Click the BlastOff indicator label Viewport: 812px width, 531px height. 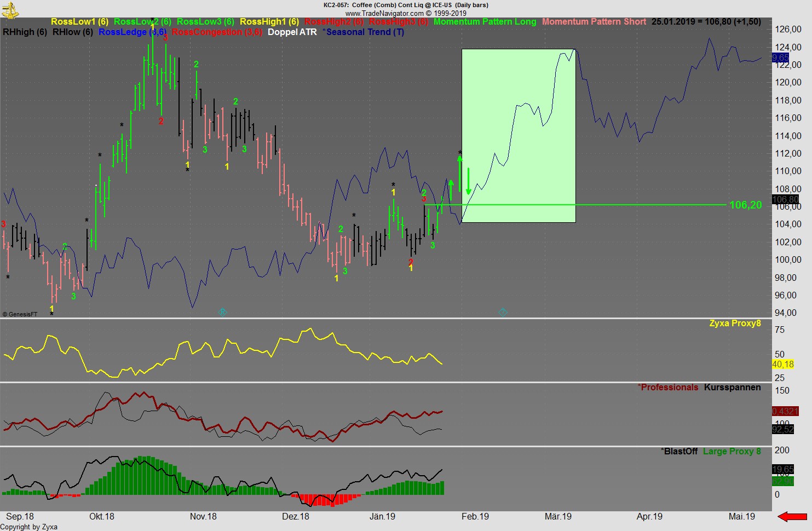pyautogui.click(x=681, y=452)
